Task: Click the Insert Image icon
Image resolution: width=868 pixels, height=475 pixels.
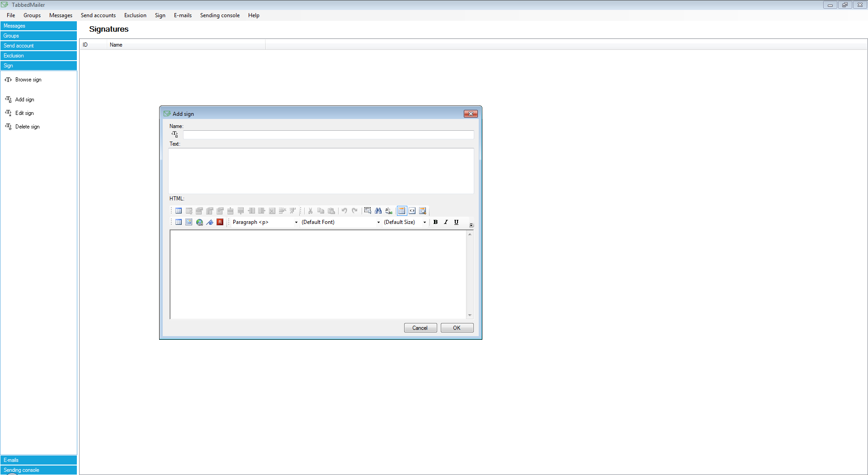Action: click(x=189, y=222)
